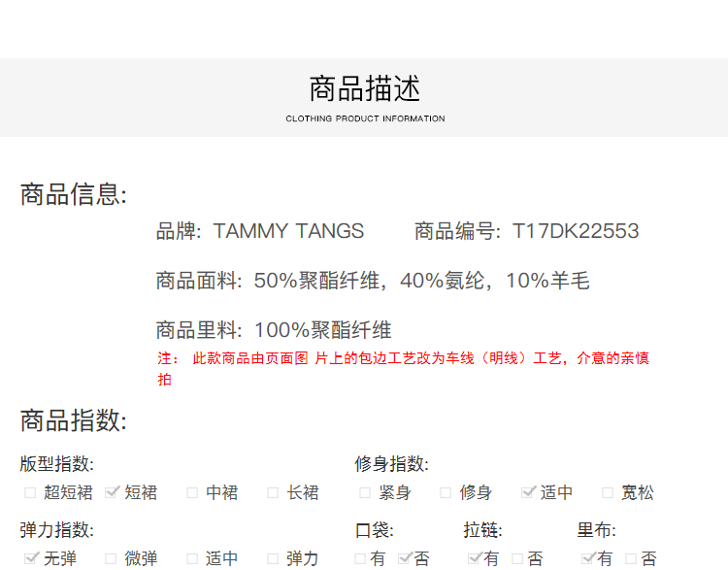Image resolution: width=728 pixels, height=570 pixels.
Task: Check 有 under the 口袋 option
Action: click(360, 558)
